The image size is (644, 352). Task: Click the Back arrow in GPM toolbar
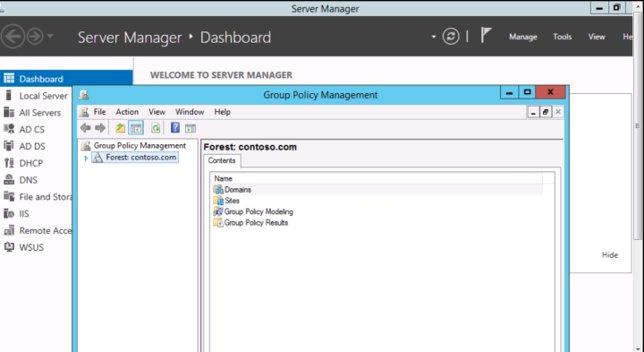pyautogui.click(x=86, y=128)
